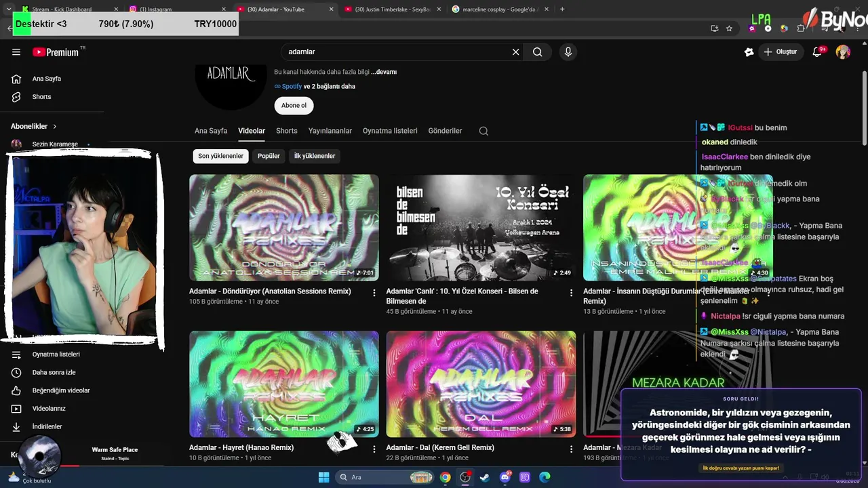868x488 pixels.
Task: Switch to the Videolar channel tab
Action: click(x=252, y=131)
